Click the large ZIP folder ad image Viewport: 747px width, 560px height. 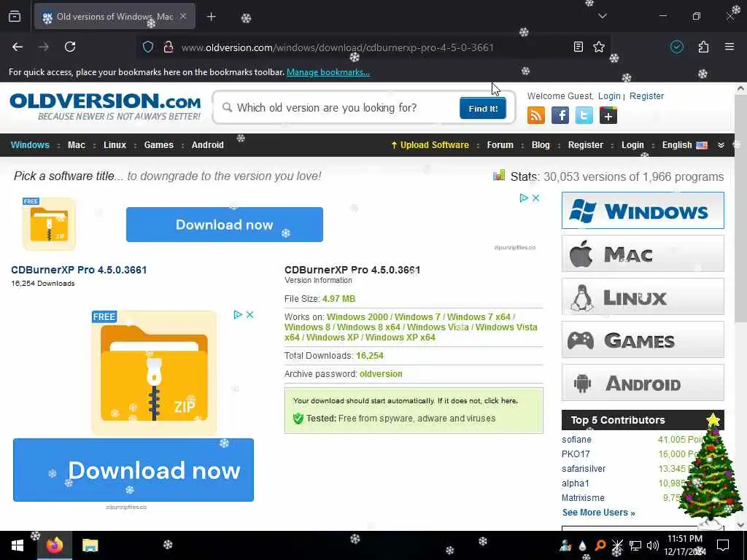pos(154,373)
